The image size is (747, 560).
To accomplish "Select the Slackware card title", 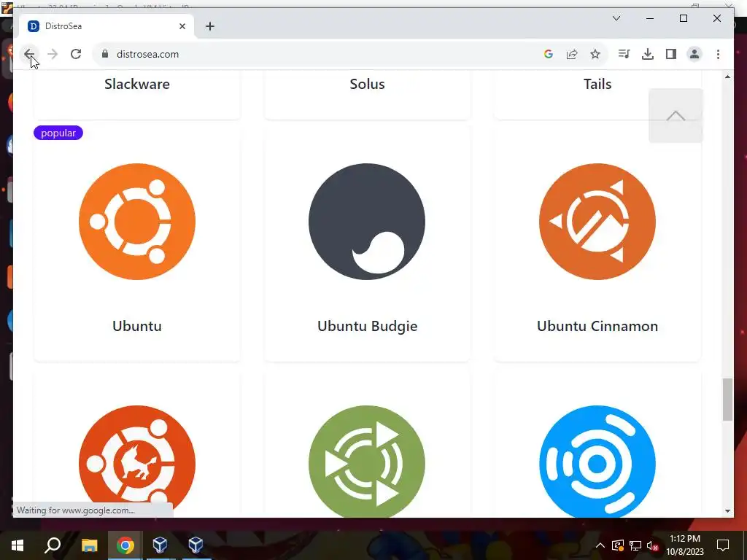I will click(137, 85).
